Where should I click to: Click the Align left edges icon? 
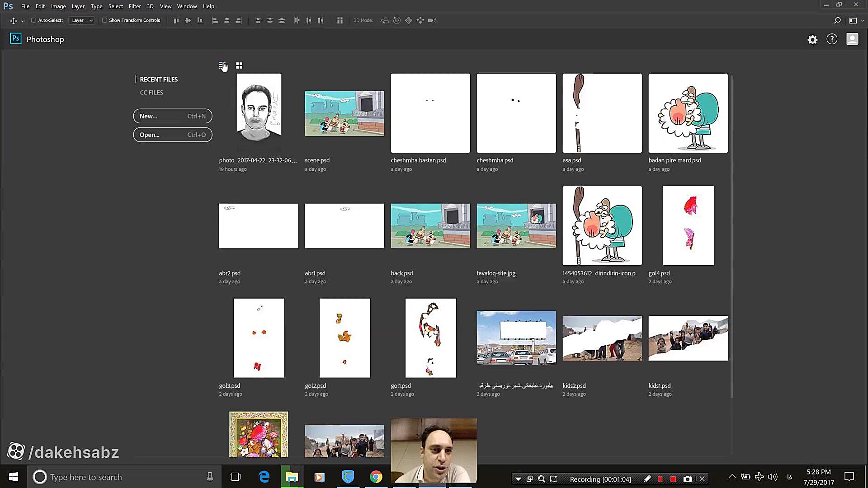coord(215,20)
